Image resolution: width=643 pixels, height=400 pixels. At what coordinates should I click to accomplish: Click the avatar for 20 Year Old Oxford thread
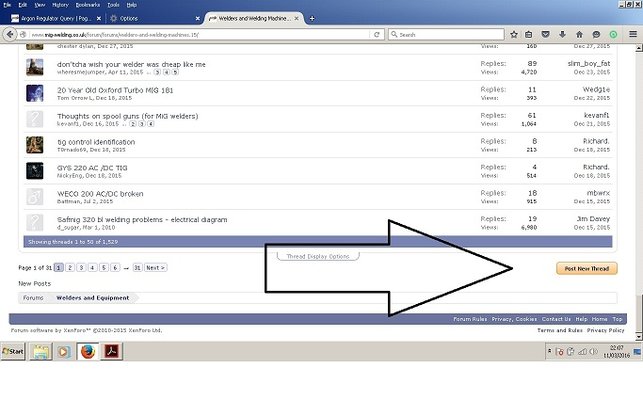(35, 93)
